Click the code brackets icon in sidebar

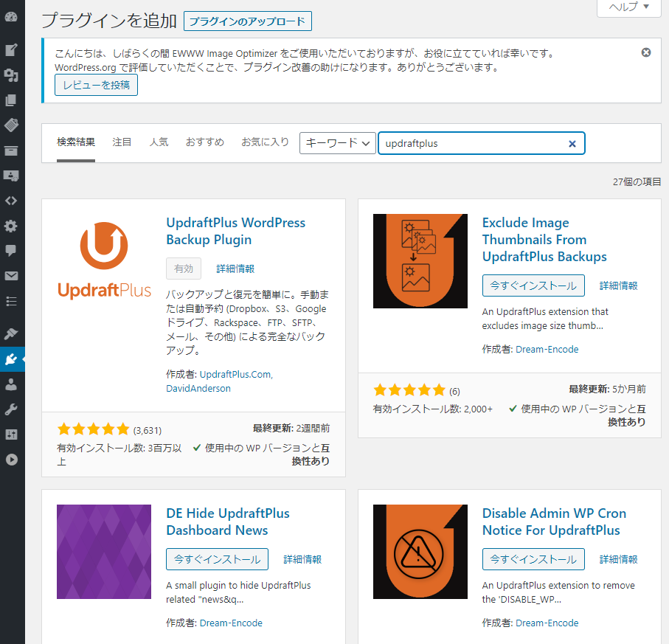11,201
